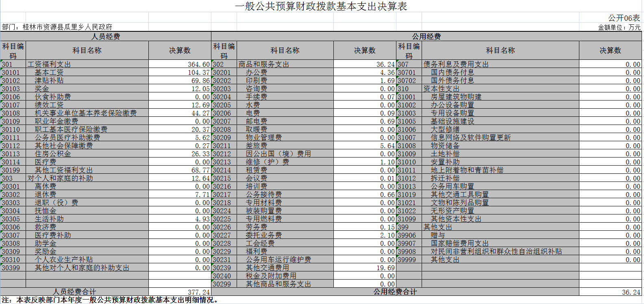Select the 人员经费 section header cell
Screen dimensions: 644x304
click(105, 36)
